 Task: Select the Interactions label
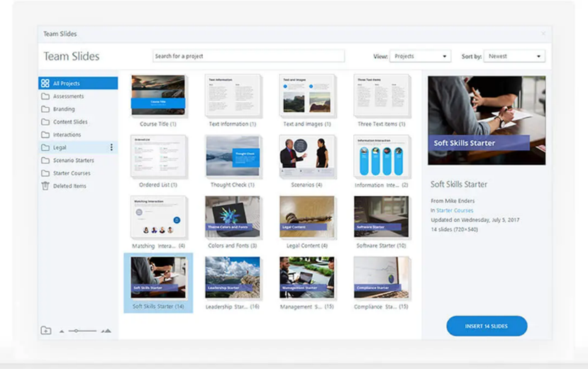[x=67, y=135]
